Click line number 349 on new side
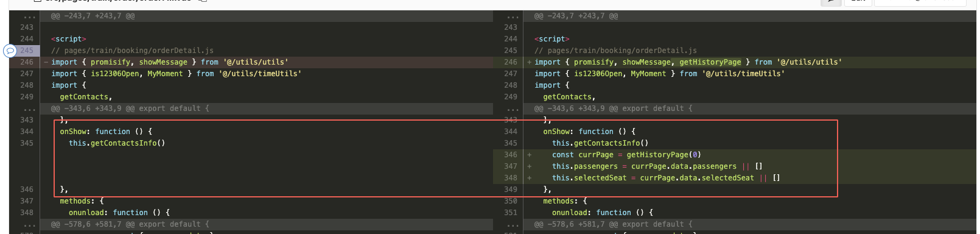This screenshot has width=980, height=234. pyautogui.click(x=511, y=190)
